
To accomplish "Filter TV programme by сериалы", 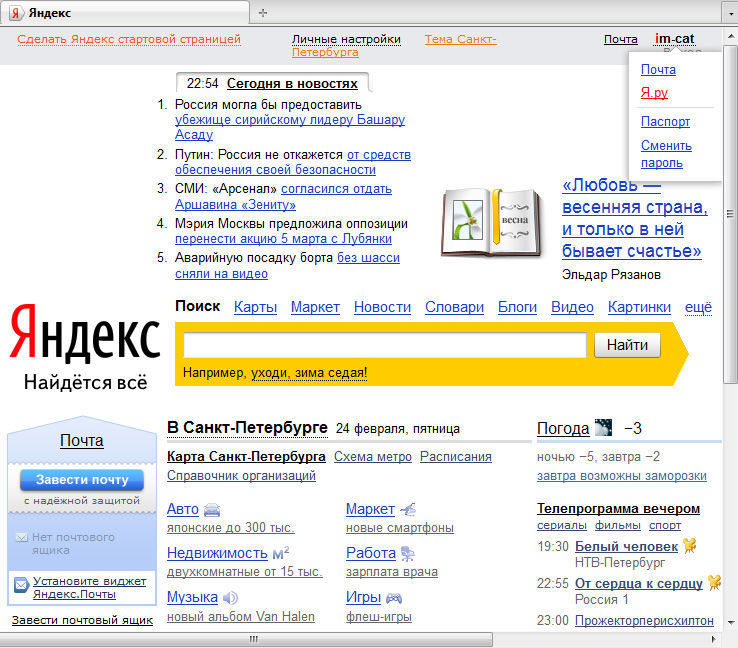I will (562, 525).
